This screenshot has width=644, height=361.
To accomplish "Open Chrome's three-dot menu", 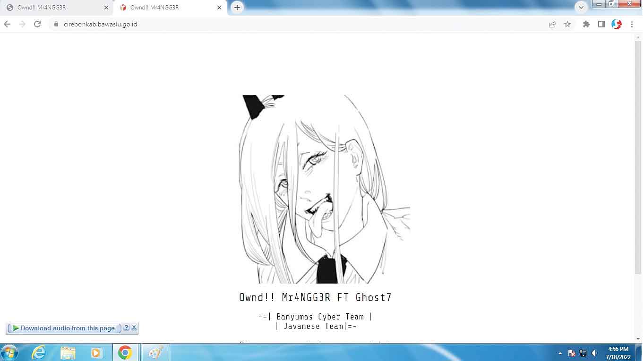I will (x=632, y=24).
